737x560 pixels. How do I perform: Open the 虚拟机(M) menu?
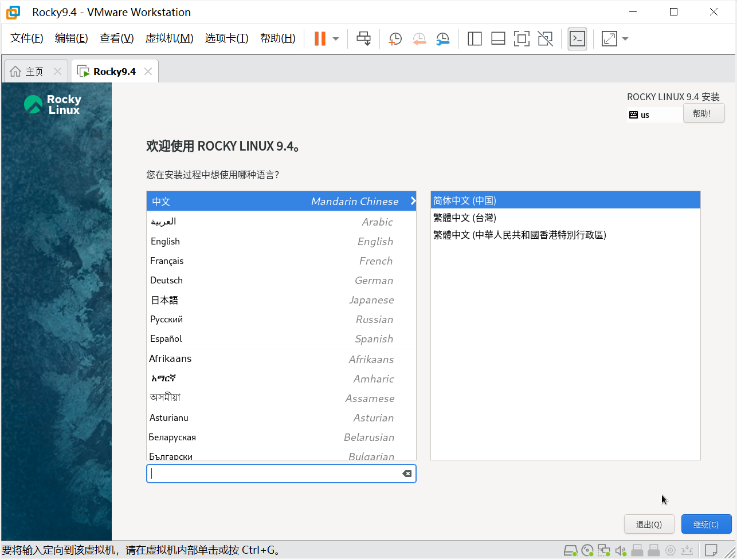(x=169, y=38)
